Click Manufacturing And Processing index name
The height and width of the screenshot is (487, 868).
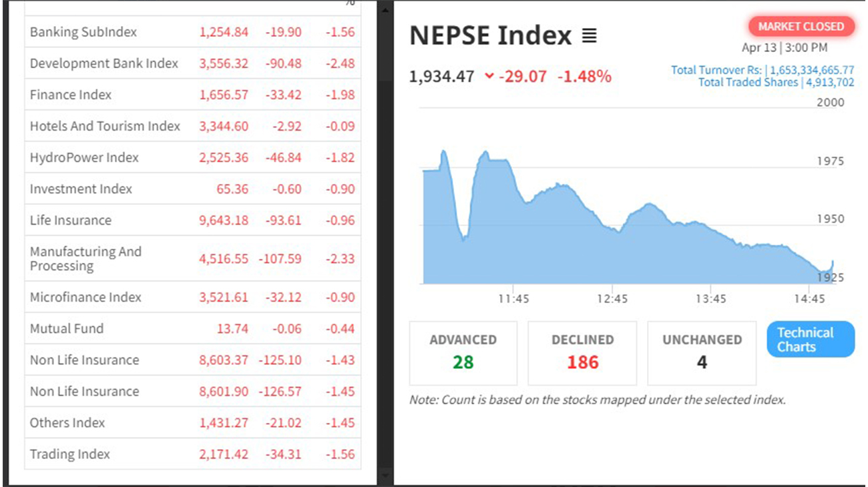85,258
